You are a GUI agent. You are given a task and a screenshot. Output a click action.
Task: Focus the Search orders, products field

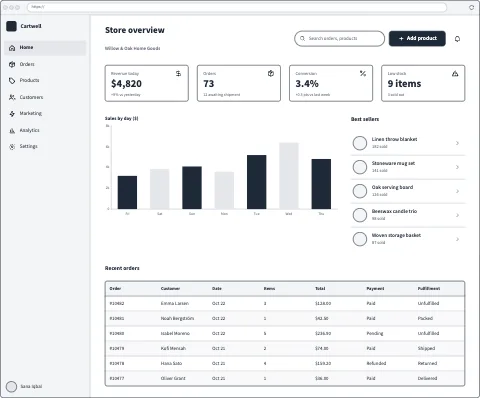tap(339, 39)
